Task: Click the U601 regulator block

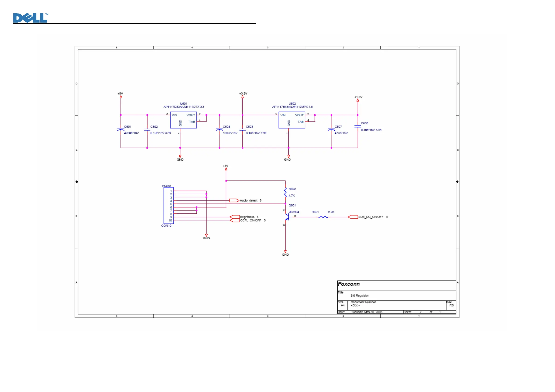Action: (x=183, y=120)
